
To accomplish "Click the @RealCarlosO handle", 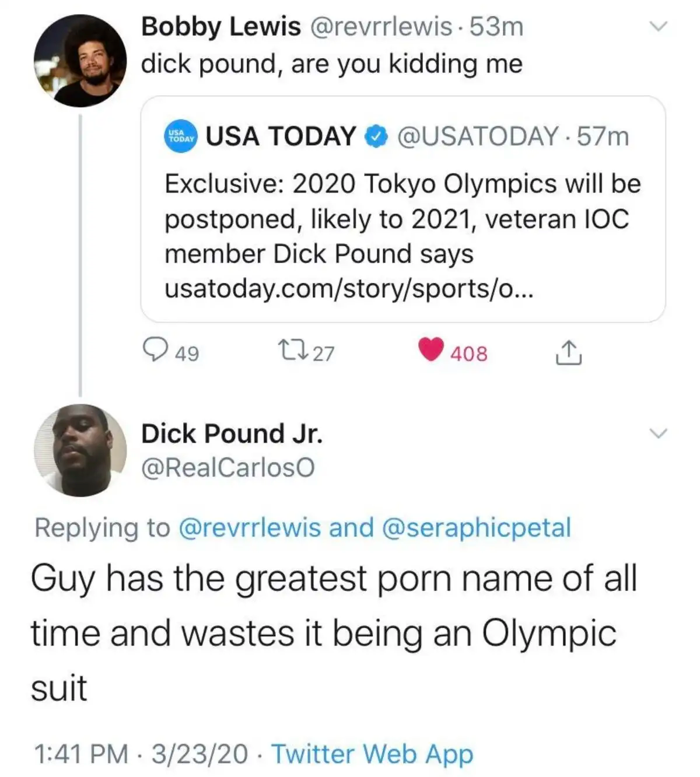I will pyautogui.click(x=228, y=467).
